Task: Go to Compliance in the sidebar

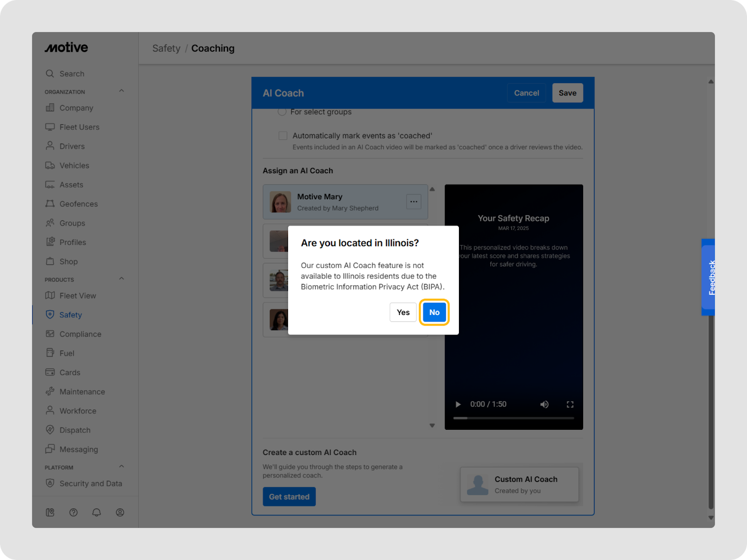Action: coord(80,334)
